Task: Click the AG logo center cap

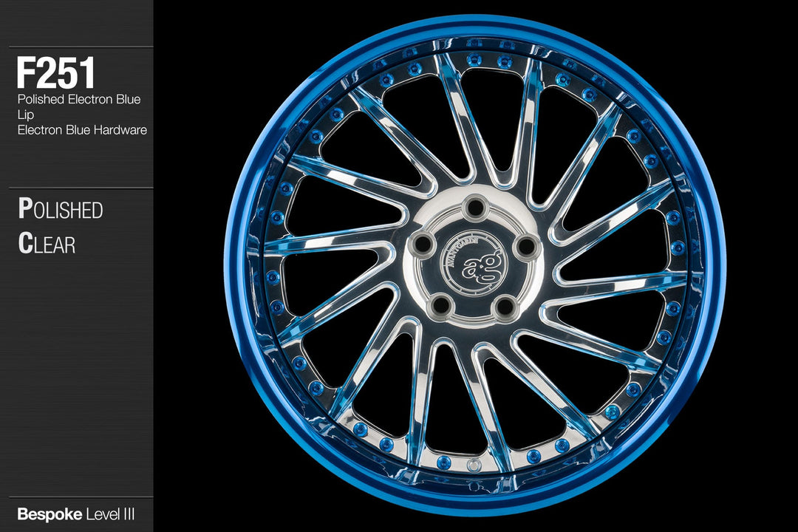Action: (x=474, y=265)
